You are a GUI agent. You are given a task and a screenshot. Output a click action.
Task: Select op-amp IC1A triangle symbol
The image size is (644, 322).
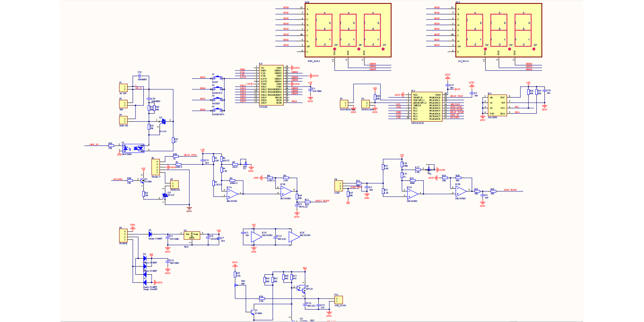pyautogui.click(x=232, y=194)
